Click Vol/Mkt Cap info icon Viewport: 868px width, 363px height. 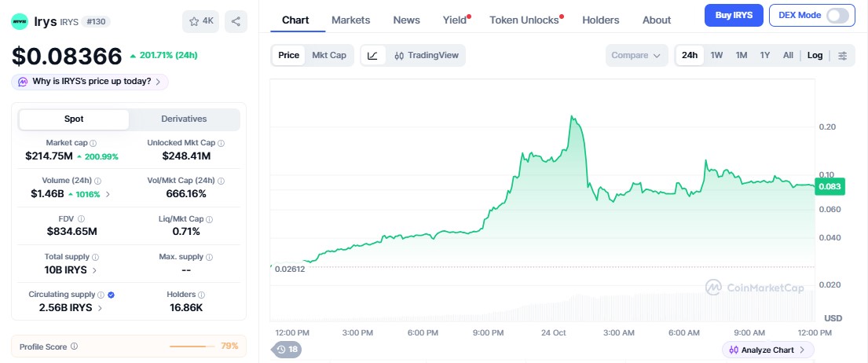(221, 181)
